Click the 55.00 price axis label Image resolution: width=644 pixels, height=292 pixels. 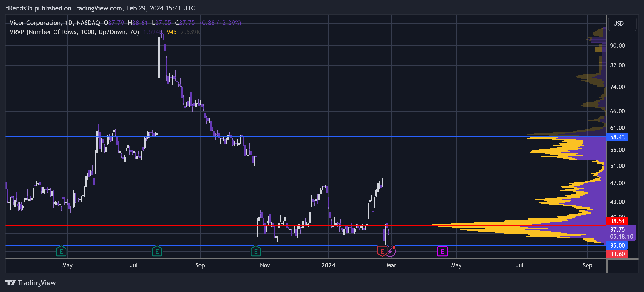(x=617, y=150)
